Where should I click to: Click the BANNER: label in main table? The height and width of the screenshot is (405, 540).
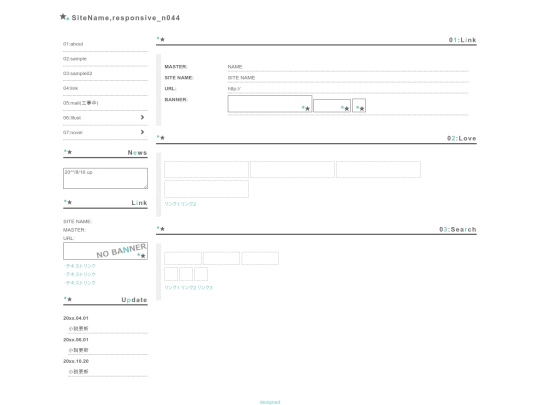pyautogui.click(x=176, y=100)
